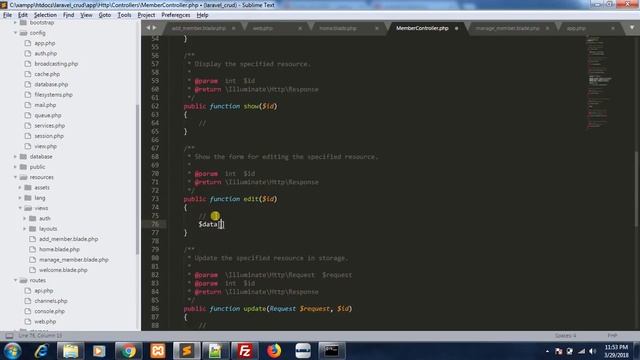Close the web.php tab
This screenshot has height=360, width=640.
tap(300, 28)
